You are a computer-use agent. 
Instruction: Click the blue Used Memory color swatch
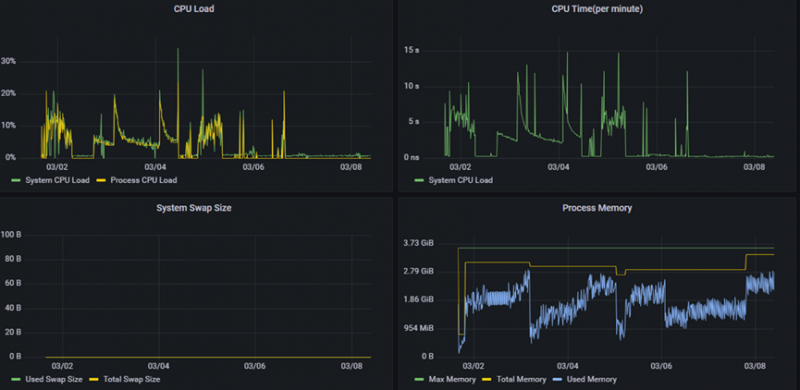[558, 380]
